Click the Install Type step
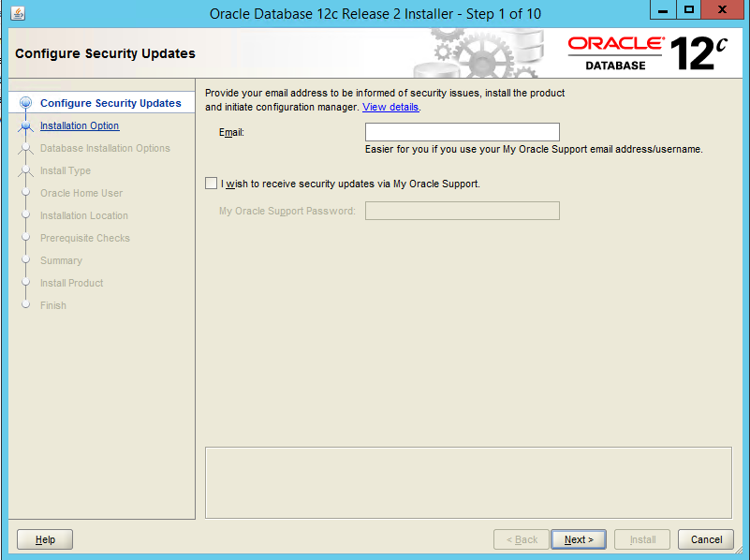 point(65,170)
